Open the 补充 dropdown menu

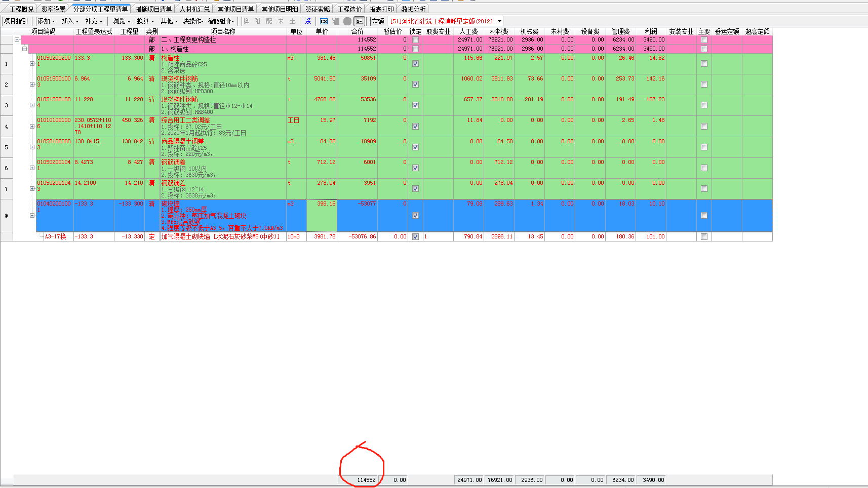coord(94,21)
